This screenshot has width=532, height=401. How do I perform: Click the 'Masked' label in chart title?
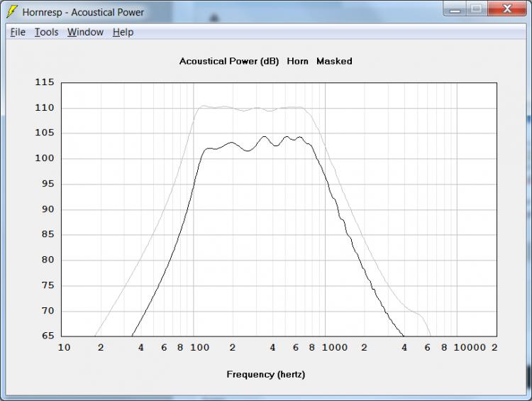[x=334, y=62]
